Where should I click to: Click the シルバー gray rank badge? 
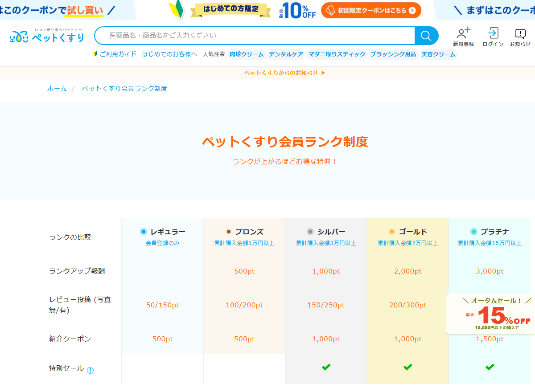coord(310,232)
